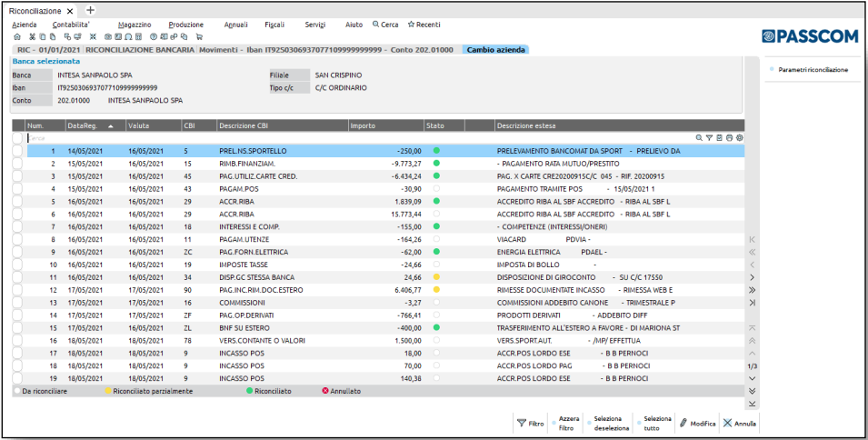The width and height of the screenshot is (868, 440).
Task: Open the Servizi menu
Action: click(315, 25)
